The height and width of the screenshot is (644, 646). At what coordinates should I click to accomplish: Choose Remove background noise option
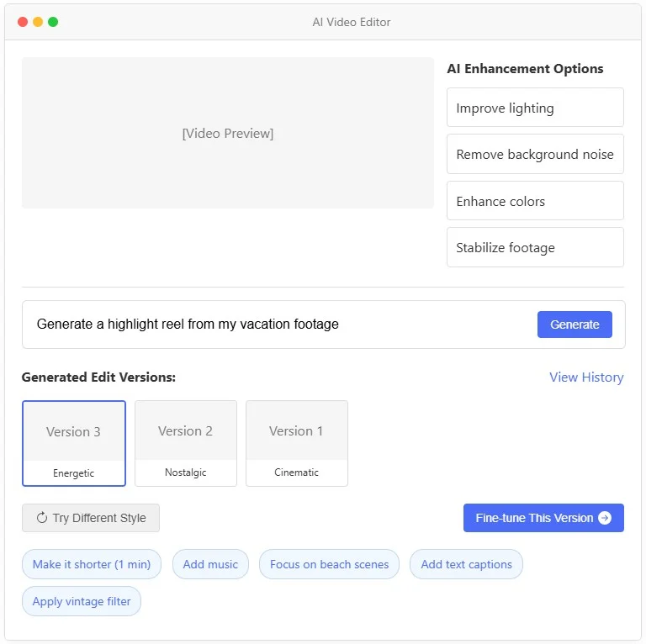tap(535, 154)
